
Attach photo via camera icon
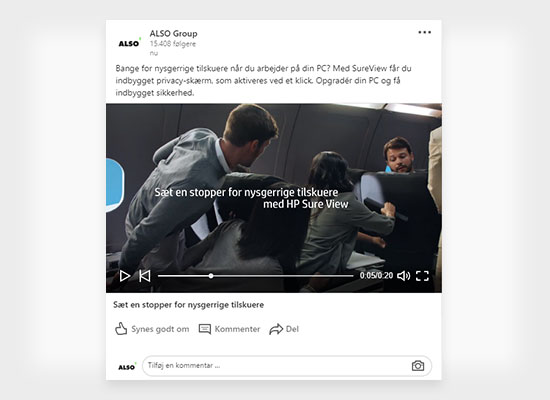click(x=418, y=366)
